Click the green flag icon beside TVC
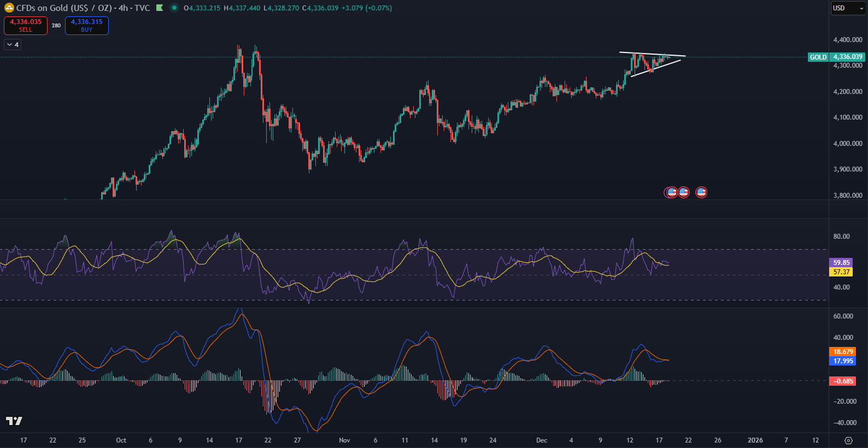The width and height of the screenshot is (868, 448). (x=160, y=8)
